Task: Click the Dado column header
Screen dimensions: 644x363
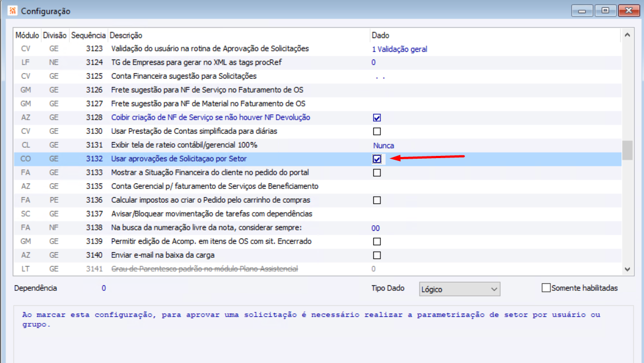Action: point(495,35)
